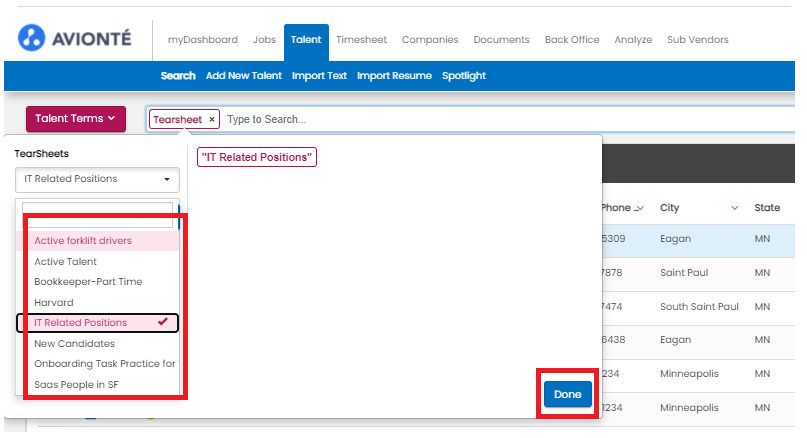Select Saas People in SF tearsheet
807x438 pixels.
coord(97,384)
